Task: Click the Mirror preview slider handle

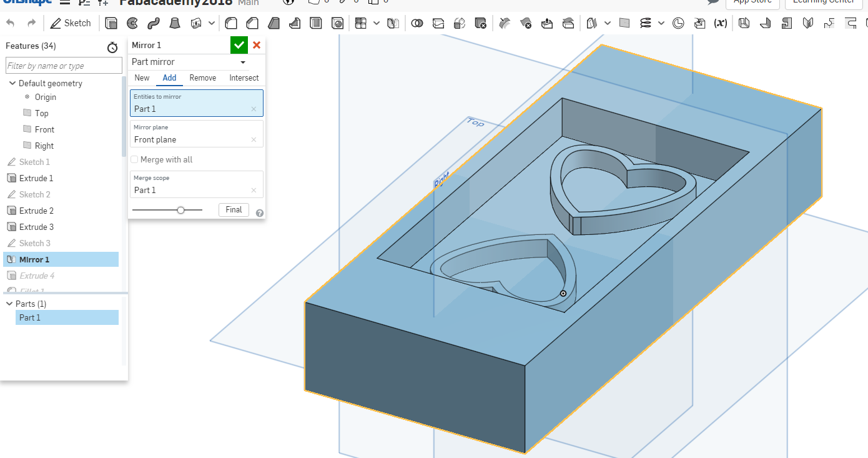Action: (180, 210)
